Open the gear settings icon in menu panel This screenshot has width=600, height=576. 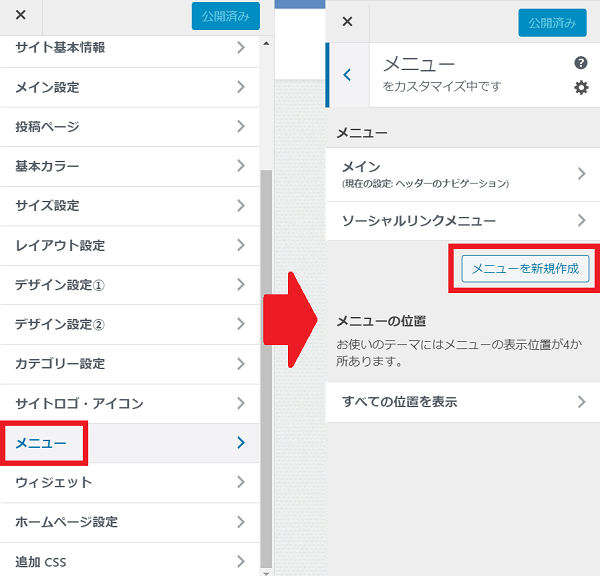[581, 87]
